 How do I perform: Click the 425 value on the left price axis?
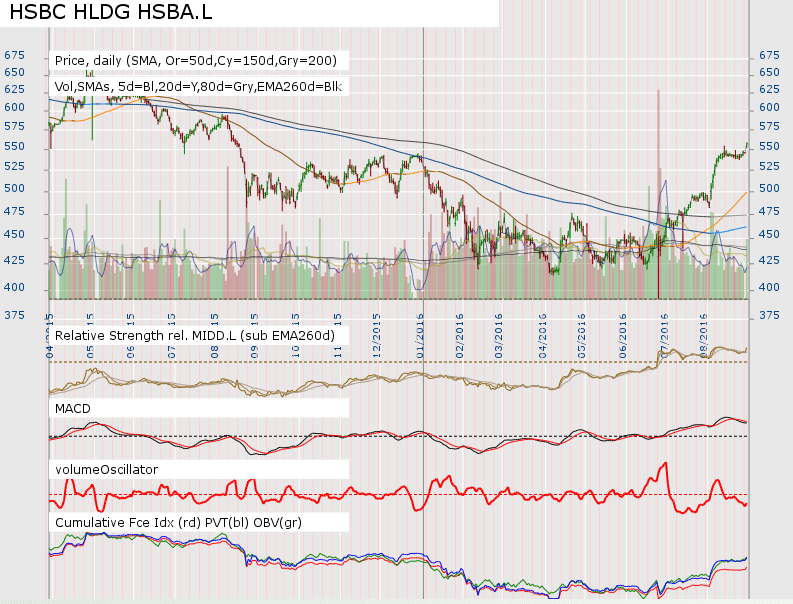click(x=14, y=261)
